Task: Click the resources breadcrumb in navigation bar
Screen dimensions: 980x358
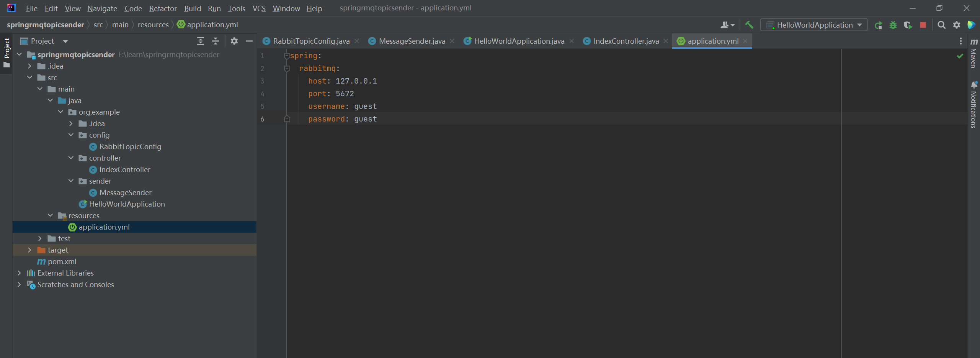Action: click(153, 25)
